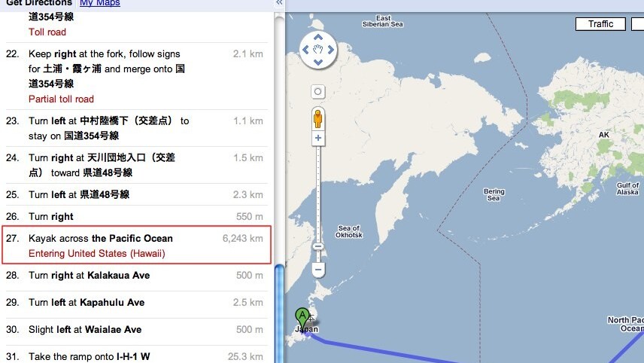
Task: Select step 31 Take the ramp onto I-H-1 W
Action: coord(136,355)
